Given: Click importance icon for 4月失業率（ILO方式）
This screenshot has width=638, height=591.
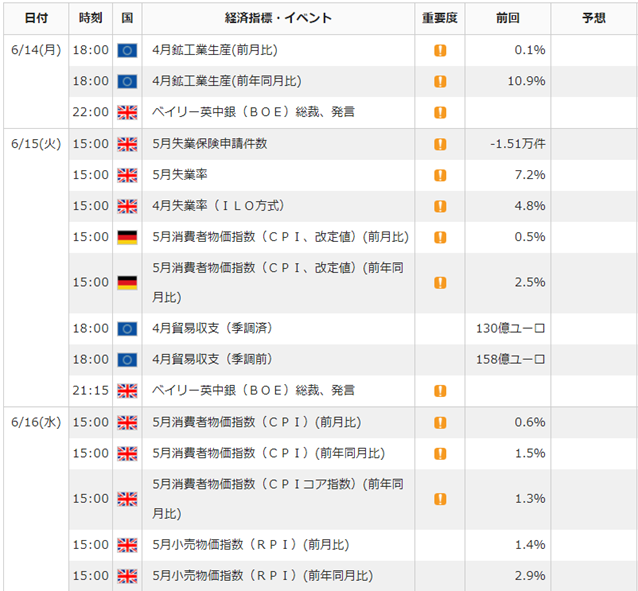Looking at the screenshot, I should 440,206.
